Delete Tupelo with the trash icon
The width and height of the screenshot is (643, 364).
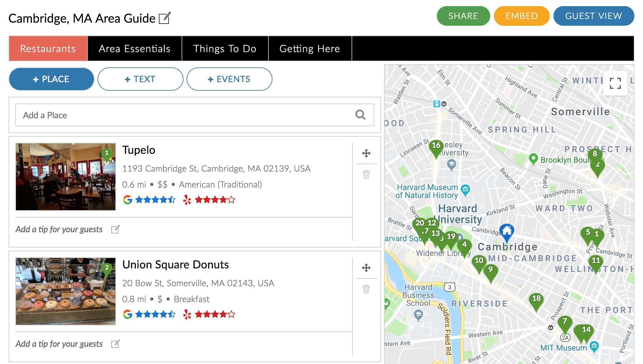tap(366, 175)
